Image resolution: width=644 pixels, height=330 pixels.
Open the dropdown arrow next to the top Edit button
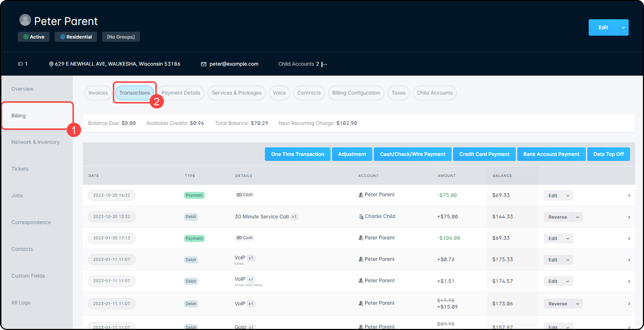click(623, 27)
